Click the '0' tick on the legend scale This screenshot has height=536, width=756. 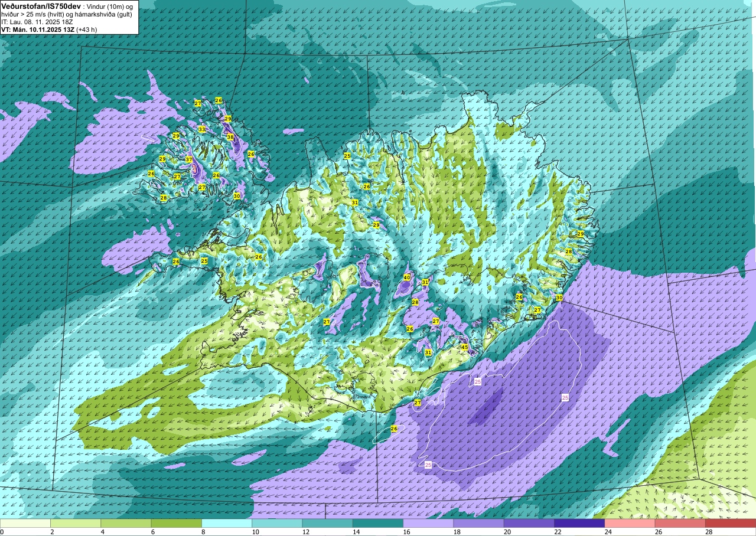pos(2,532)
